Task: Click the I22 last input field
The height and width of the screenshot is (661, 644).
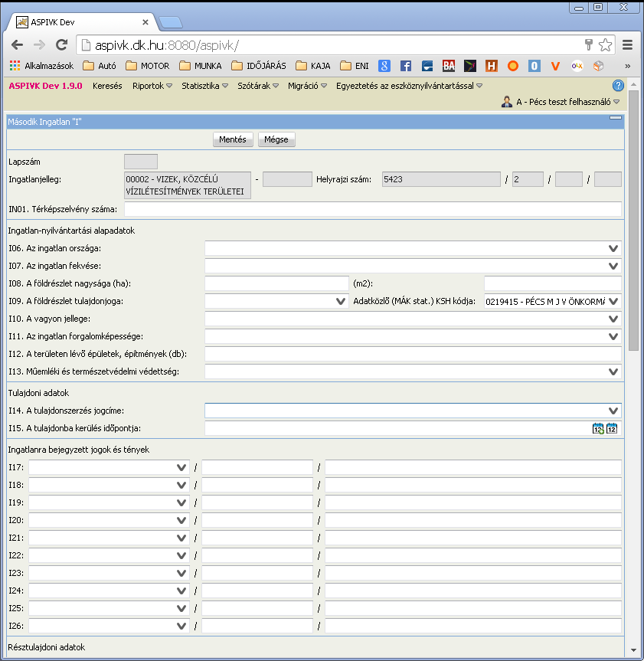Action: pyautogui.click(x=473, y=555)
